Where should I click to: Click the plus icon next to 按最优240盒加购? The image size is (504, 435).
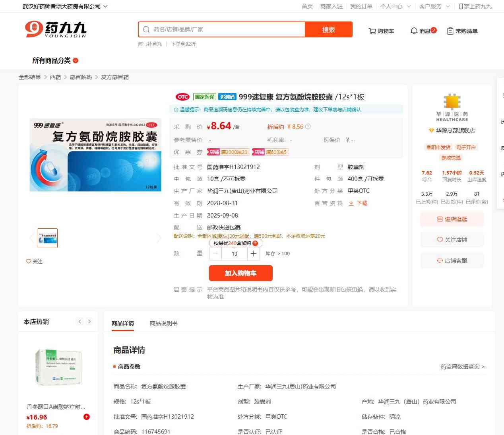(x=255, y=243)
